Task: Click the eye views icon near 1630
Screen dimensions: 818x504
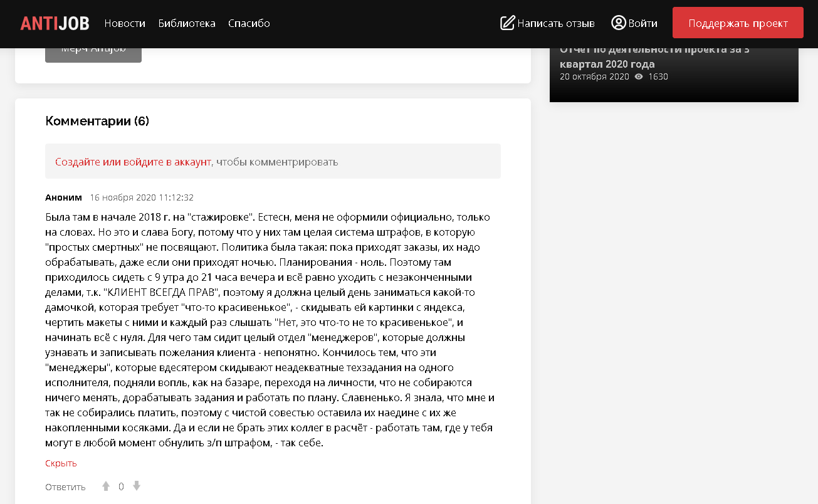Action: tap(639, 76)
